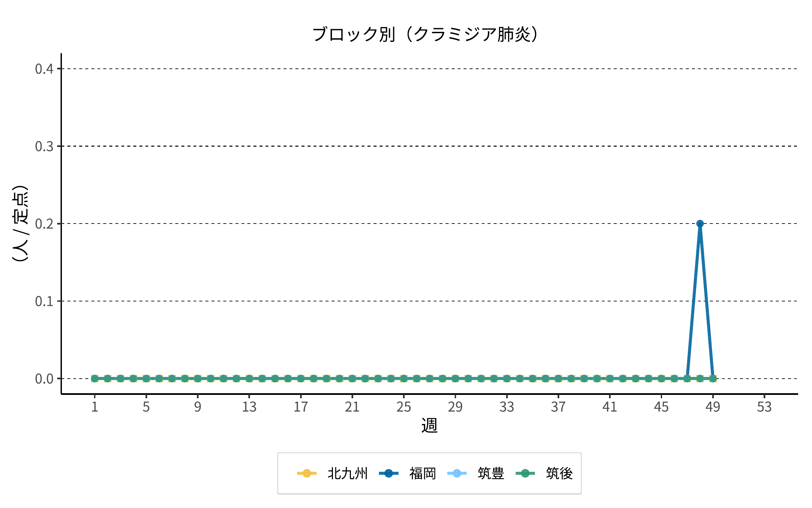
Task: Click the x-axis tick label 53
Action: pyautogui.click(x=764, y=407)
